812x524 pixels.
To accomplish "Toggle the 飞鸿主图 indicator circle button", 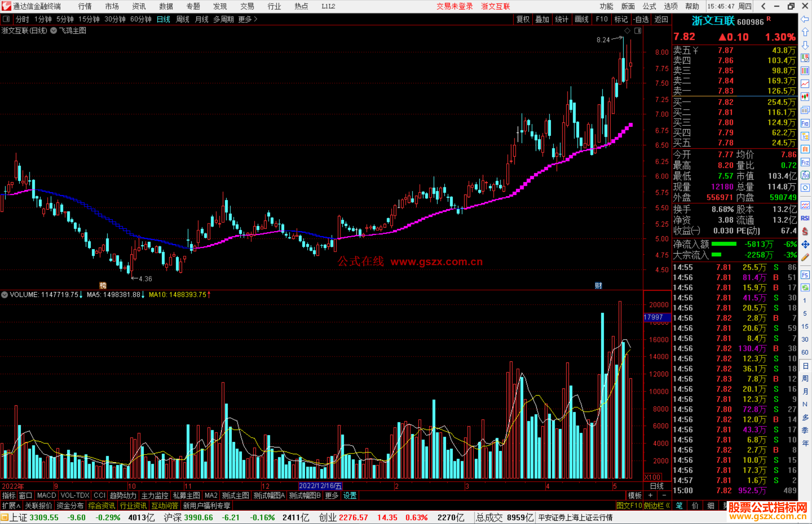I will [x=54, y=31].
